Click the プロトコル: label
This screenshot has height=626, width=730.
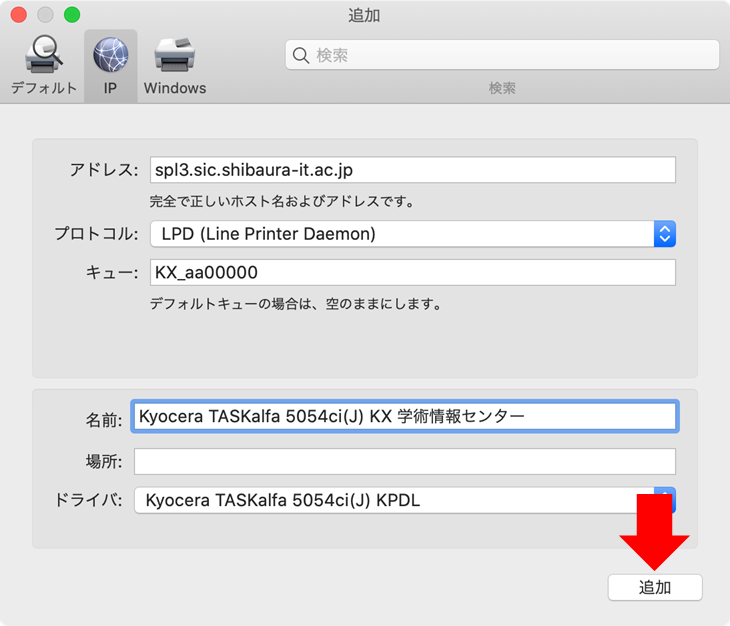pyautogui.click(x=96, y=234)
